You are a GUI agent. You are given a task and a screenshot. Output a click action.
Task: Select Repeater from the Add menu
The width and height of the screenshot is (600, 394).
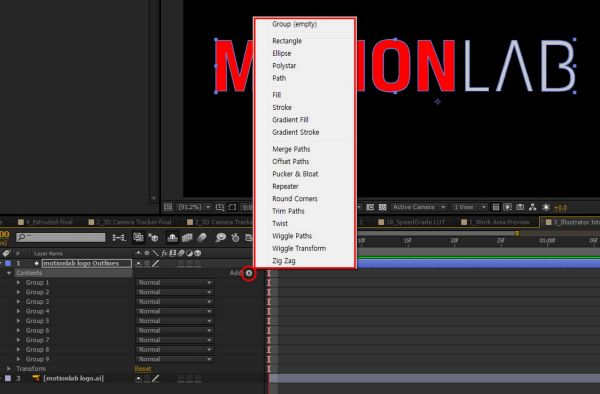[x=285, y=186]
